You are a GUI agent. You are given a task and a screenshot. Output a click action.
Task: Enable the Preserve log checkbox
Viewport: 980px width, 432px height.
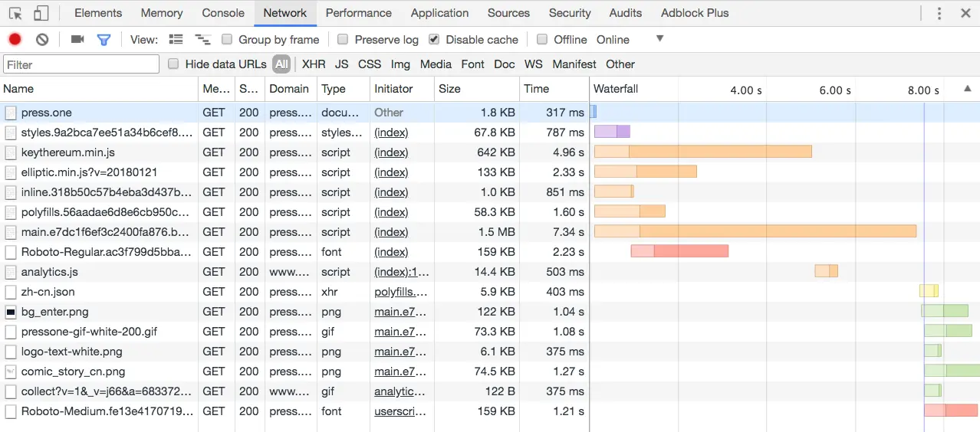click(343, 39)
